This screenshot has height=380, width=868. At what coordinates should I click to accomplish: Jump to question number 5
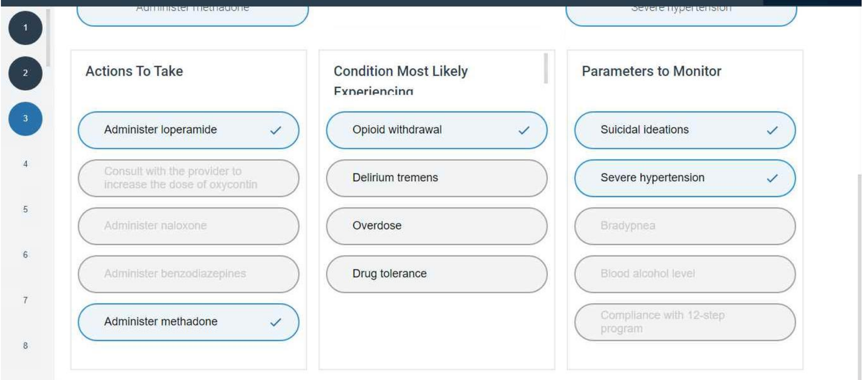pyautogui.click(x=25, y=209)
